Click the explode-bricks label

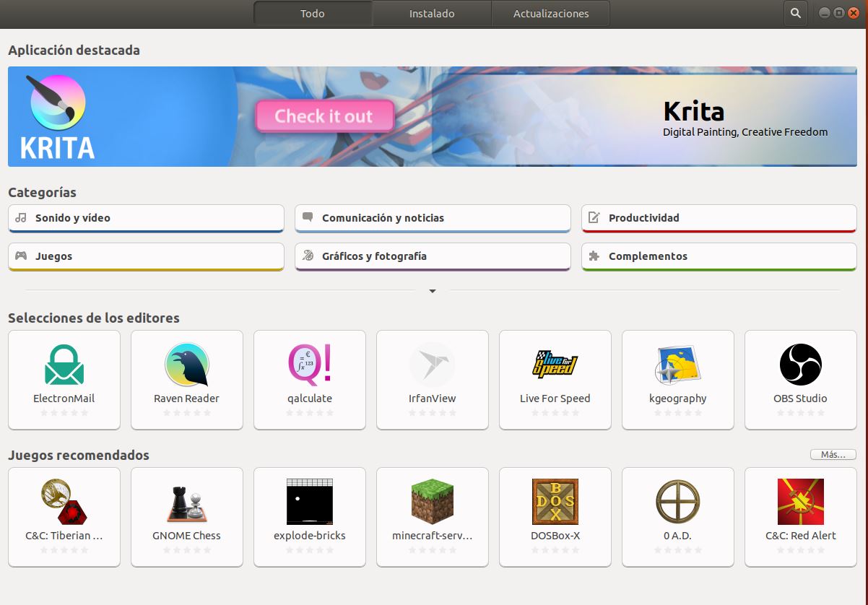point(310,536)
